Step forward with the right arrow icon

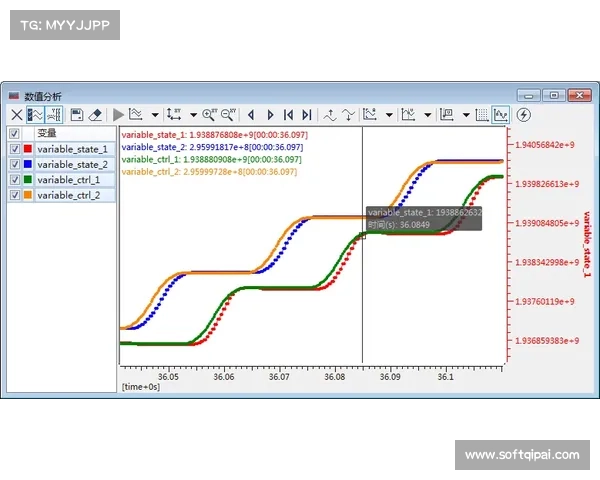point(270,115)
